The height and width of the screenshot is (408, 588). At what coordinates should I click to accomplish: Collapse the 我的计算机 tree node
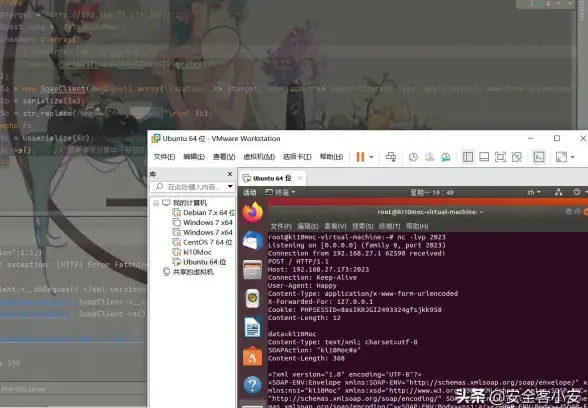[x=156, y=203]
